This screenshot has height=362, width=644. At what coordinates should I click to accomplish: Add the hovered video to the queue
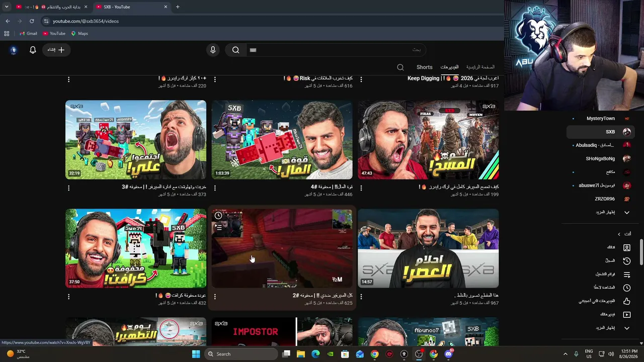pos(218,227)
